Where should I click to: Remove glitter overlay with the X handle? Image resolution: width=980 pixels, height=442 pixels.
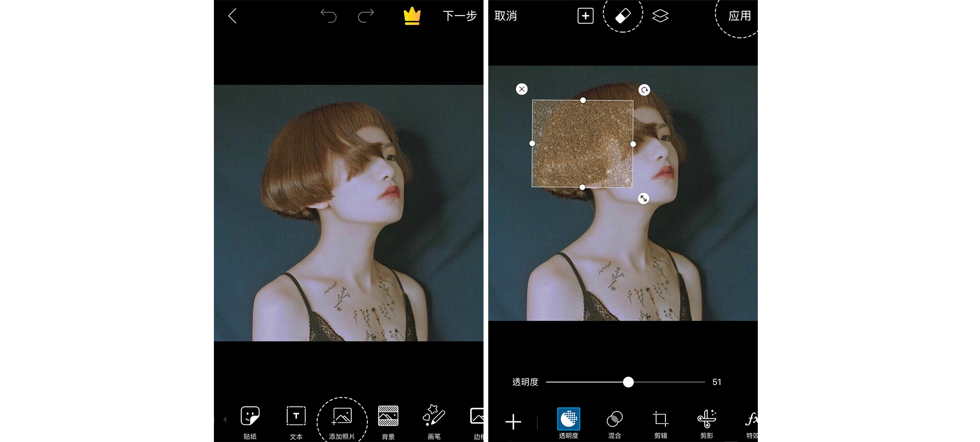(x=522, y=89)
